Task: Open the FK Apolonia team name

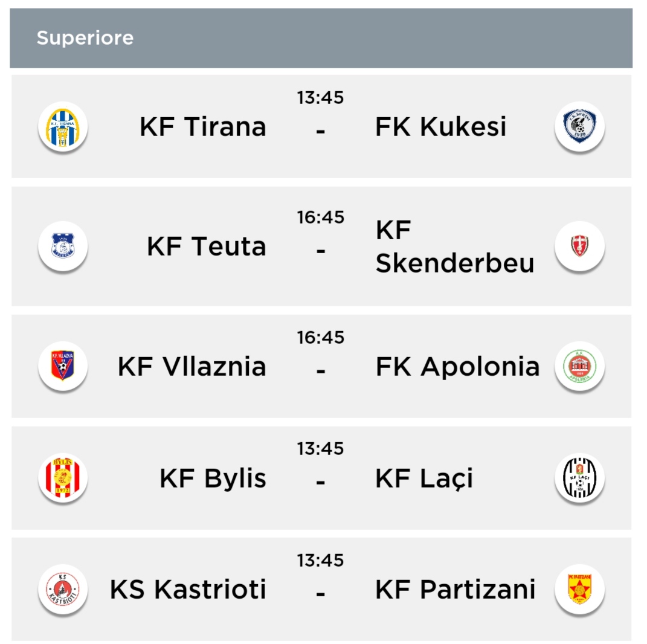Action: tap(457, 367)
